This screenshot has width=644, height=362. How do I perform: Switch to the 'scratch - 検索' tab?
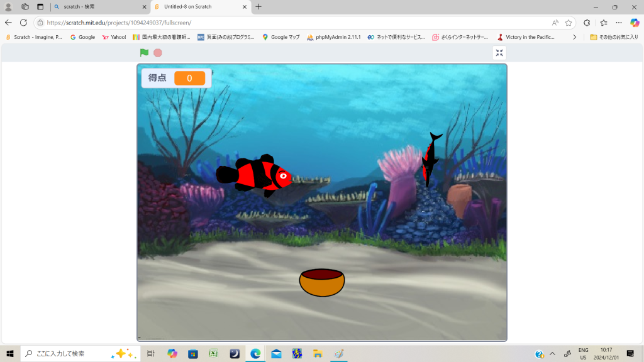point(99,7)
